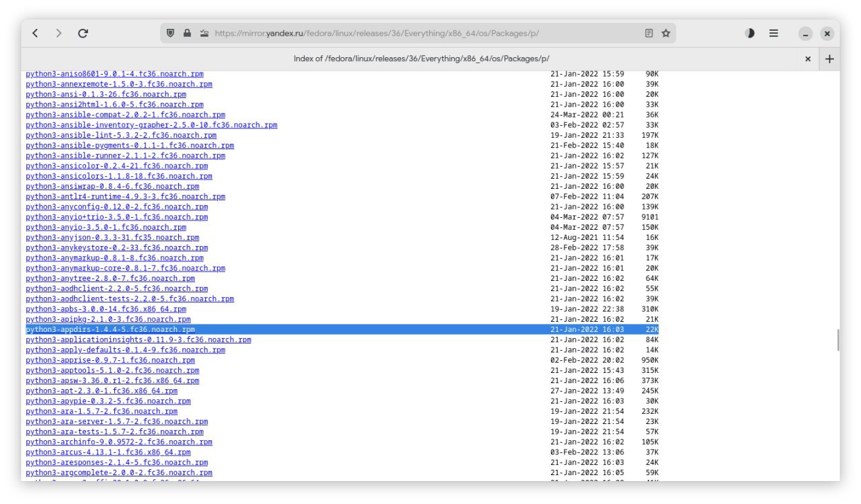Open the browser hamburger menu
This screenshot has width=861, height=504.
774,33
